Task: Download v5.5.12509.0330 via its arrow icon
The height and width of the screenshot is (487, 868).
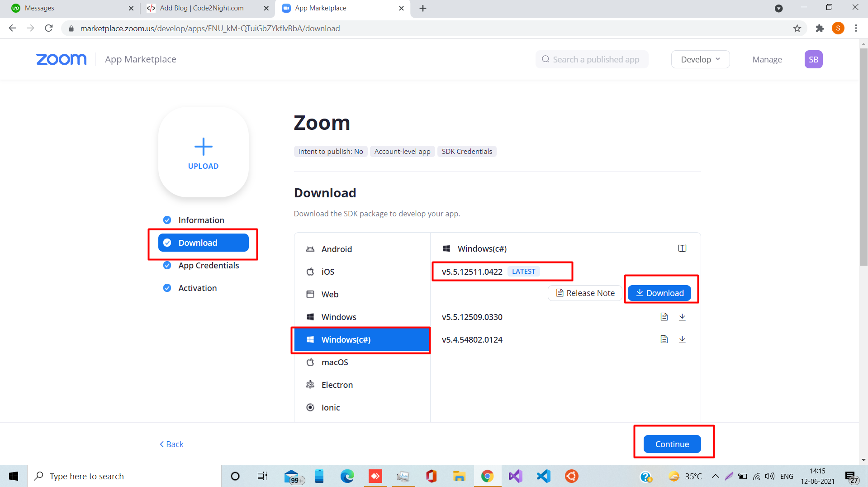Action: (682, 317)
